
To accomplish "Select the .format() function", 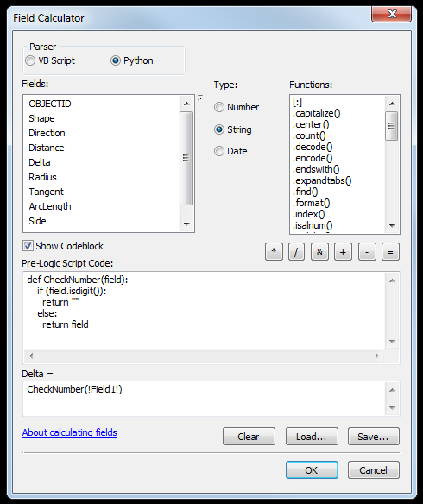I will point(311,203).
